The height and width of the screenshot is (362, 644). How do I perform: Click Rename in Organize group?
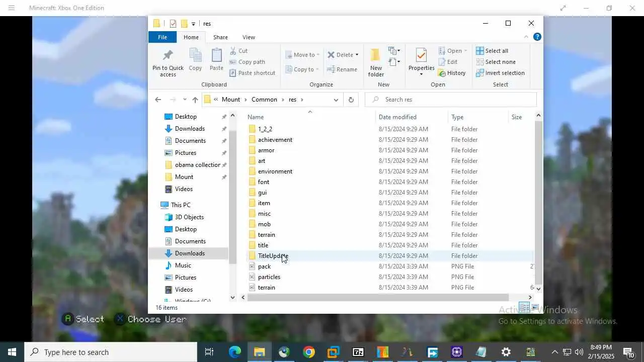(342, 69)
